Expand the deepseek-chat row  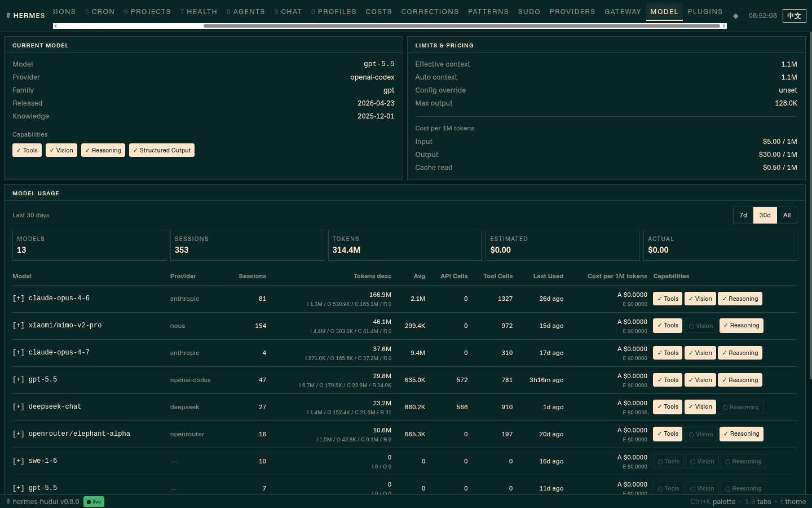pos(18,407)
